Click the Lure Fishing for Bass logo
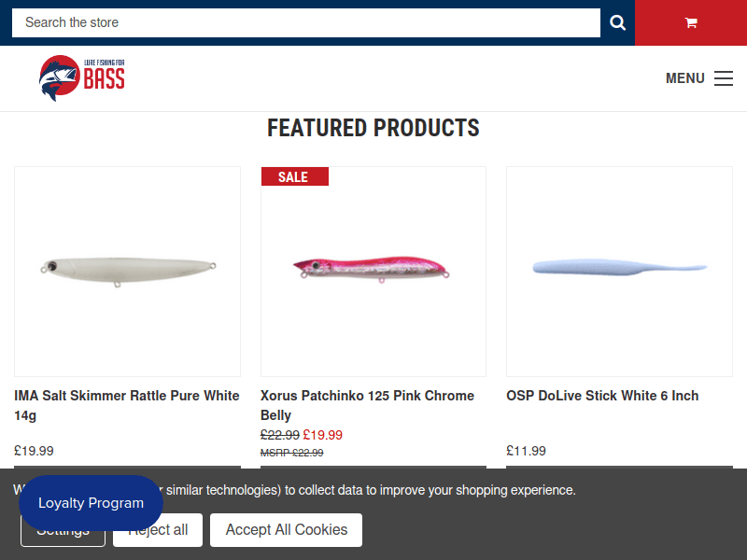This screenshot has height=560, width=747. (x=82, y=78)
